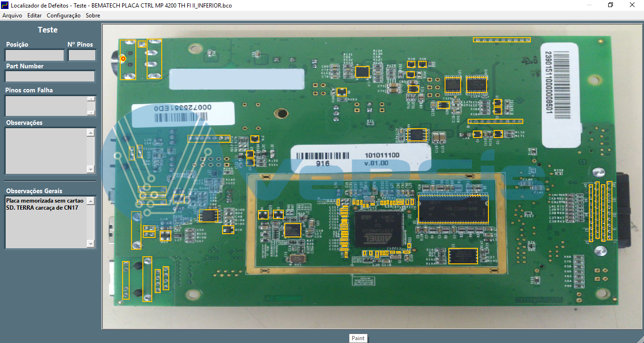Click Observações Gerais scroll-down arrow
644x343 pixels.
(x=91, y=244)
